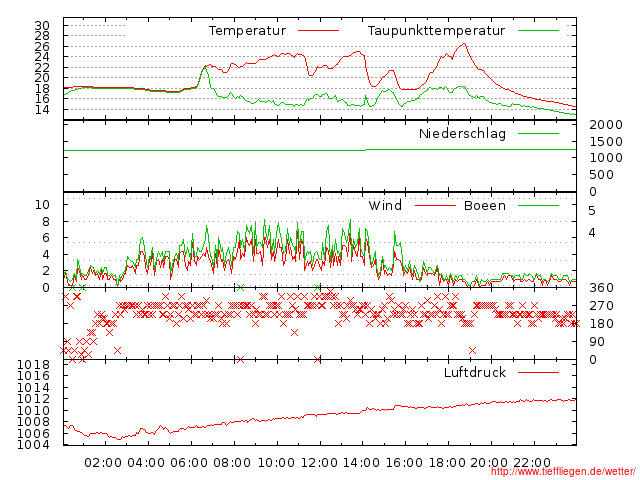Click the Taupunkttemperatur legend label
Screen dimensions: 640x480
(x=436, y=31)
